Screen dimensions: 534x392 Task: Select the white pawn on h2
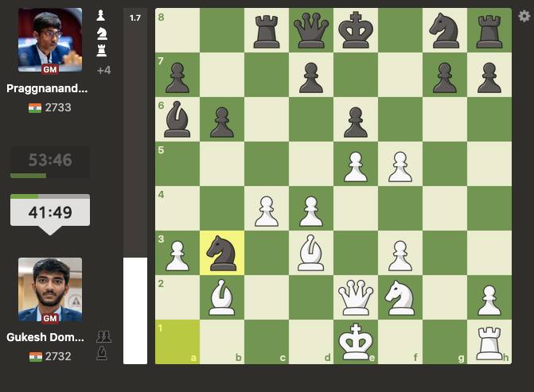coord(489,300)
